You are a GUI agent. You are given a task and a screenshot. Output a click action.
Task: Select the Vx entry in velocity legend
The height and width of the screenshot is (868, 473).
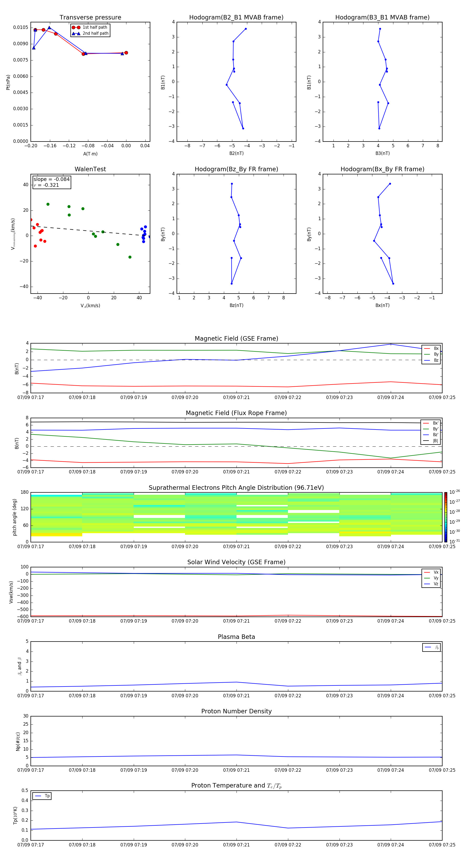(x=431, y=572)
